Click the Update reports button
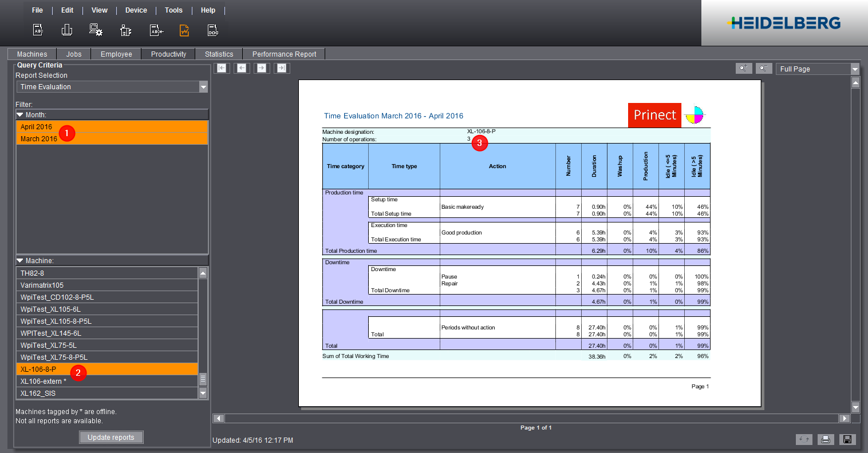 [x=111, y=438]
